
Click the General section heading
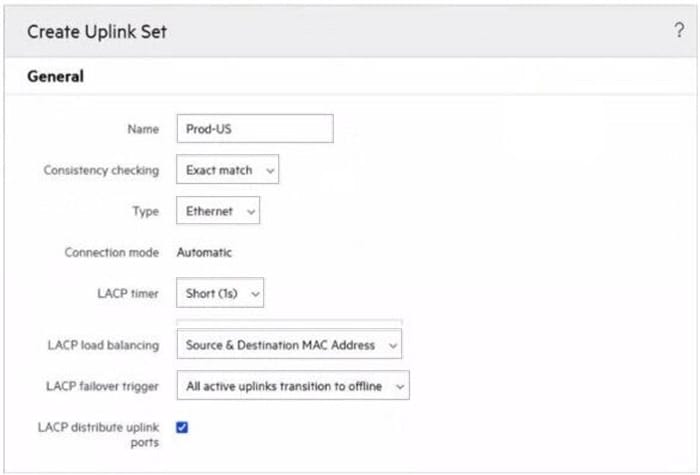point(55,76)
